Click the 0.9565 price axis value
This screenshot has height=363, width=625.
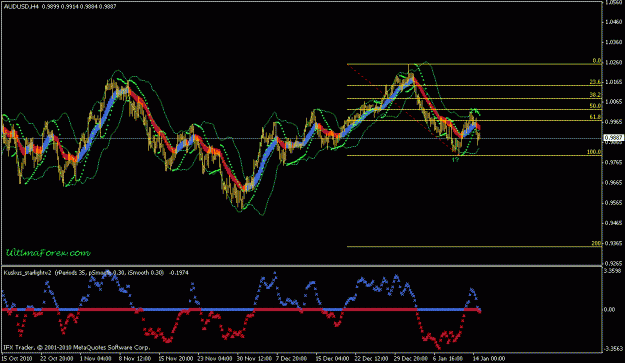[614, 203]
